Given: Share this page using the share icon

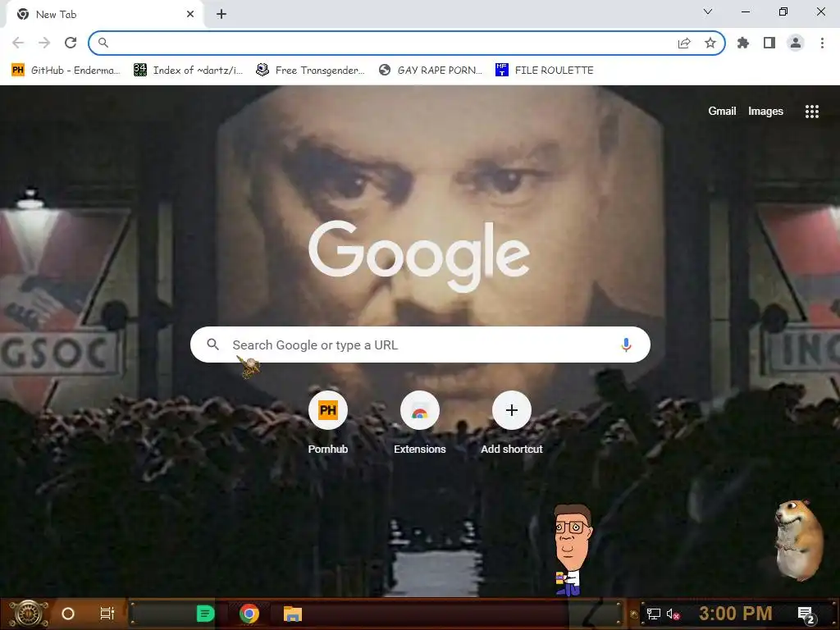Looking at the screenshot, I should [x=684, y=43].
